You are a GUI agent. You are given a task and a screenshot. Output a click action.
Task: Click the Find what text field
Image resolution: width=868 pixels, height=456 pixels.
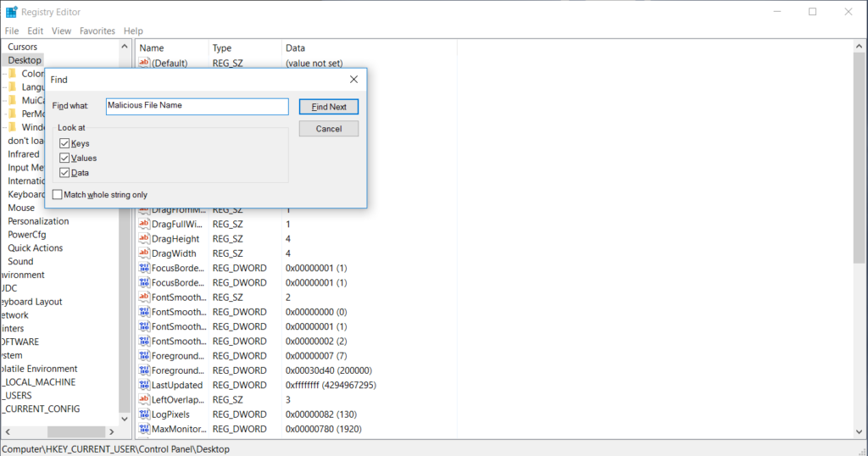[197, 106]
